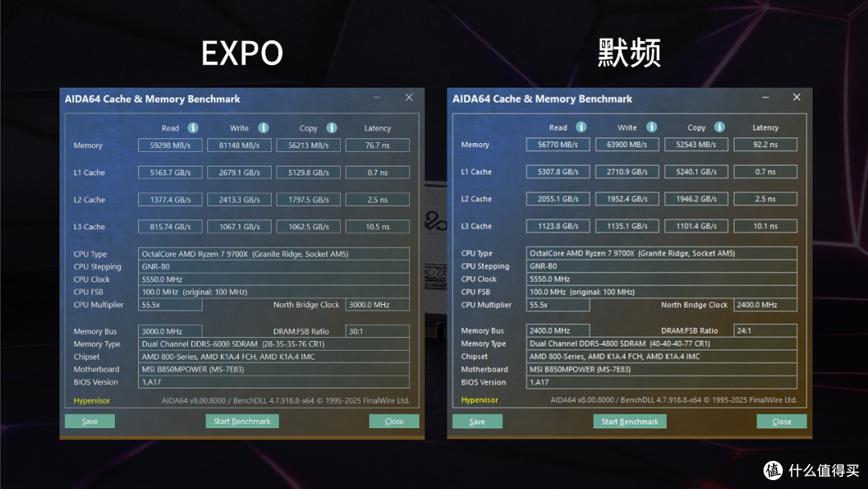Click North Bridge Clock 3000.0 MHz field

coord(378,305)
